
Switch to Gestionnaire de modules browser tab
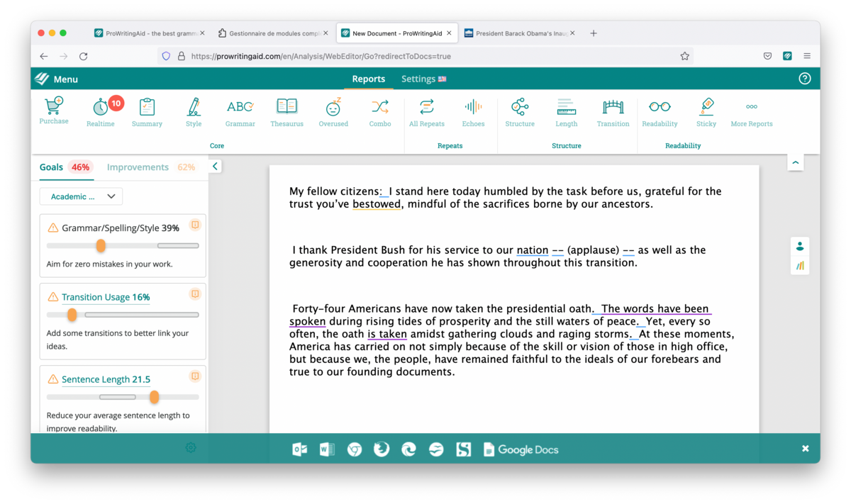pyautogui.click(x=272, y=33)
